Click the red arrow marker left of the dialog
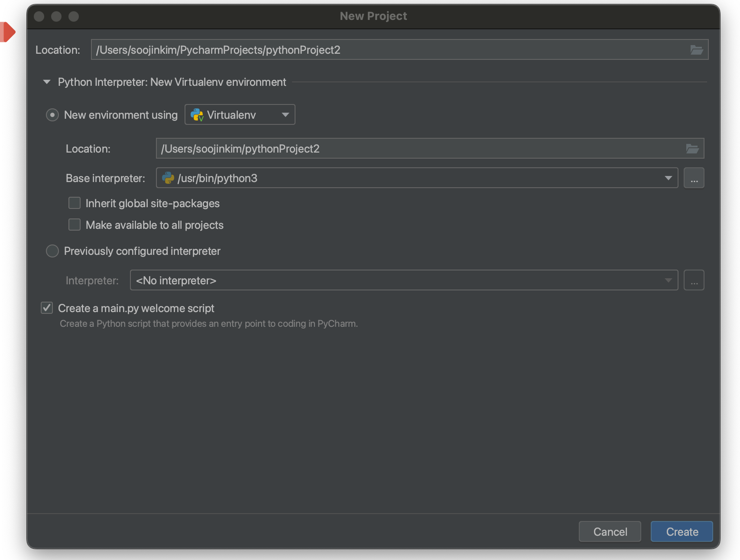 pos(8,32)
